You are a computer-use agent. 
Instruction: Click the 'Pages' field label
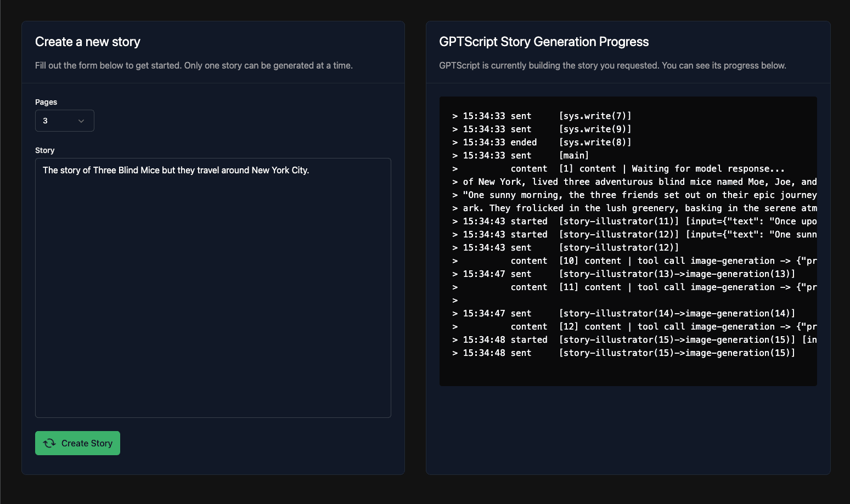[x=46, y=102]
